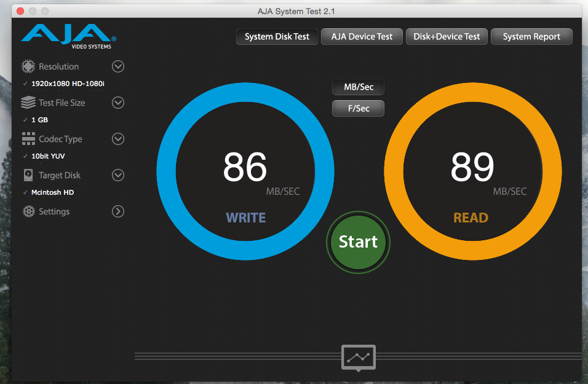Expand the Test File Size chevron
The height and width of the screenshot is (384, 588).
(117, 102)
